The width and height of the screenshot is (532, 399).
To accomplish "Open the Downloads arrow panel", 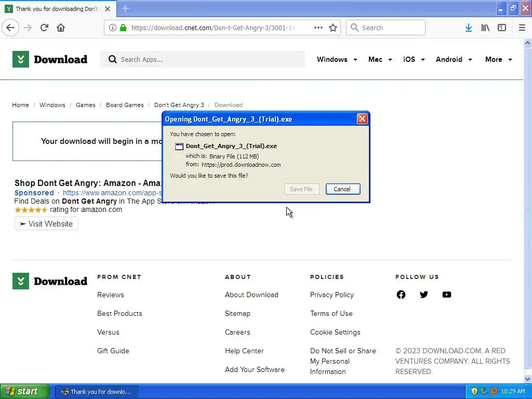I will click(x=469, y=28).
